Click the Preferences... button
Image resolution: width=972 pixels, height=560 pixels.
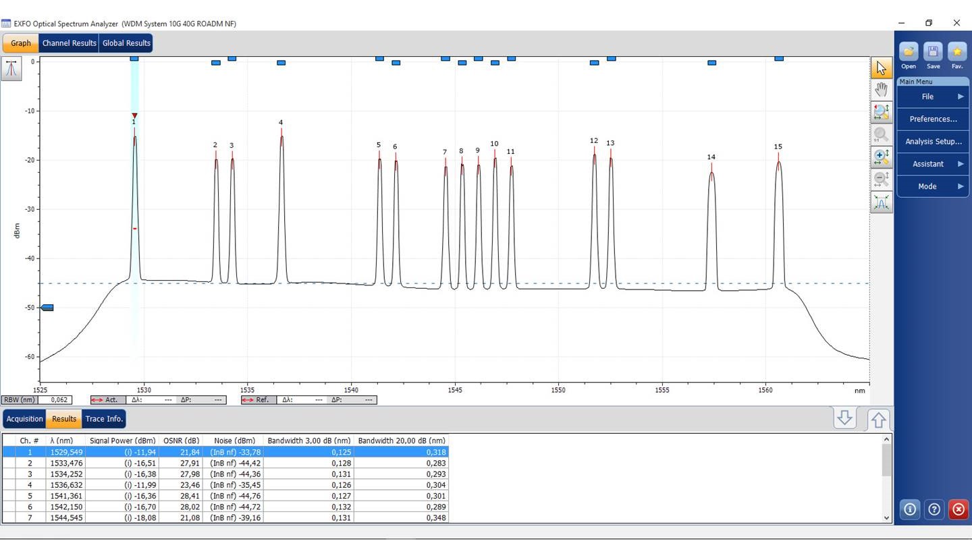click(933, 119)
